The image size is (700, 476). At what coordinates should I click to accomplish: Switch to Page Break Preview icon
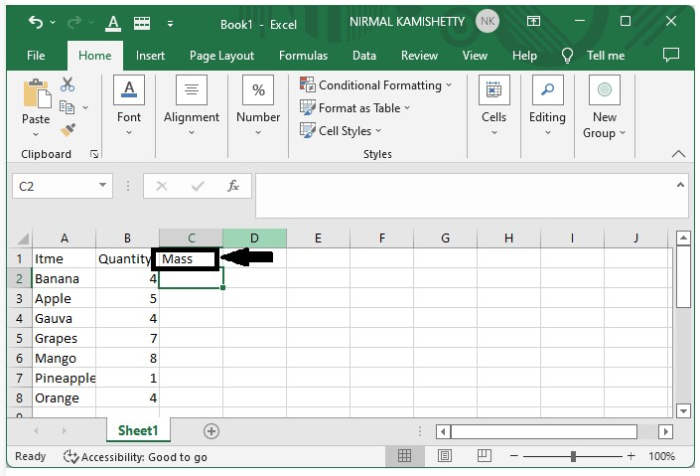[x=484, y=456]
